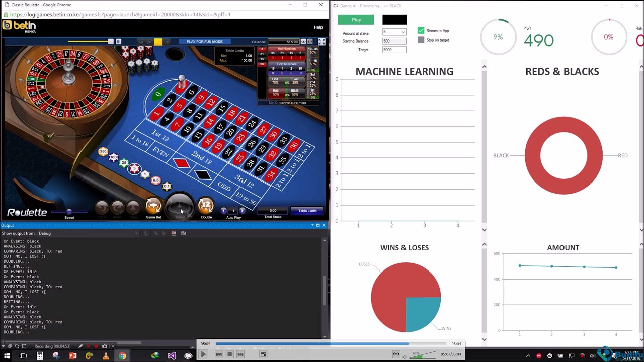
Task: Open the Output panel window position dropdown arrow
Action: (312, 225)
